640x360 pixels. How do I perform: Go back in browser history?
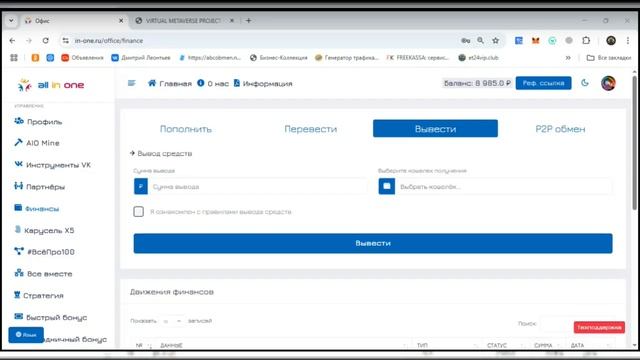tap(12, 40)
